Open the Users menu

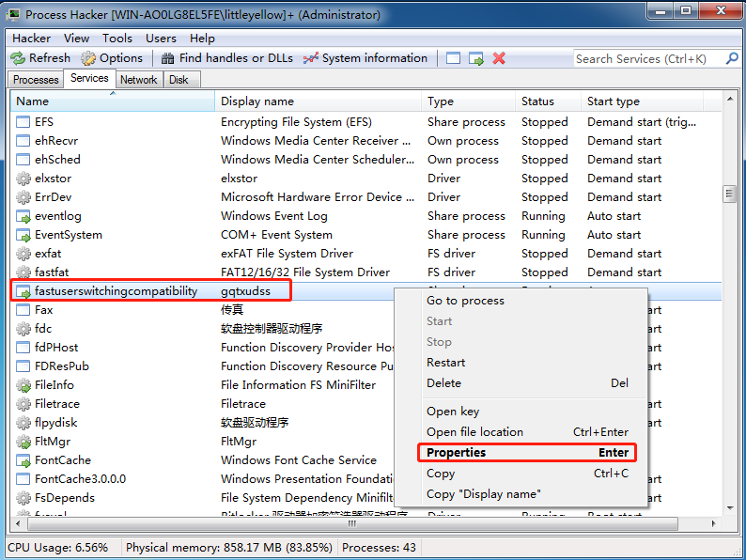(161, 39)
